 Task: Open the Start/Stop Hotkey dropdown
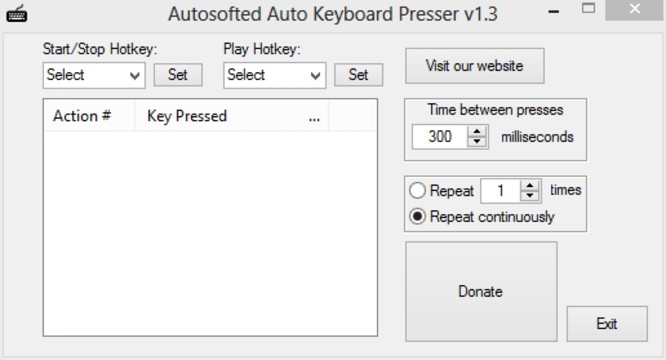(x=94, y=76)
